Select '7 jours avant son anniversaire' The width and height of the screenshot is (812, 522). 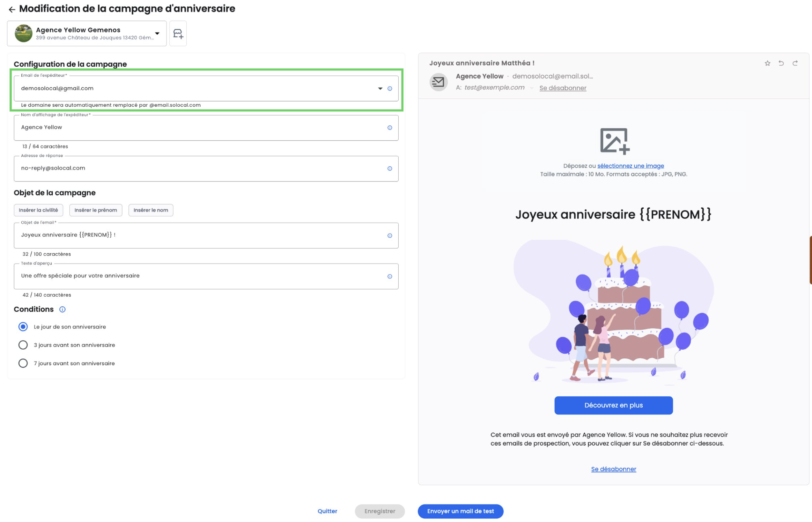[x=23, y=364]
